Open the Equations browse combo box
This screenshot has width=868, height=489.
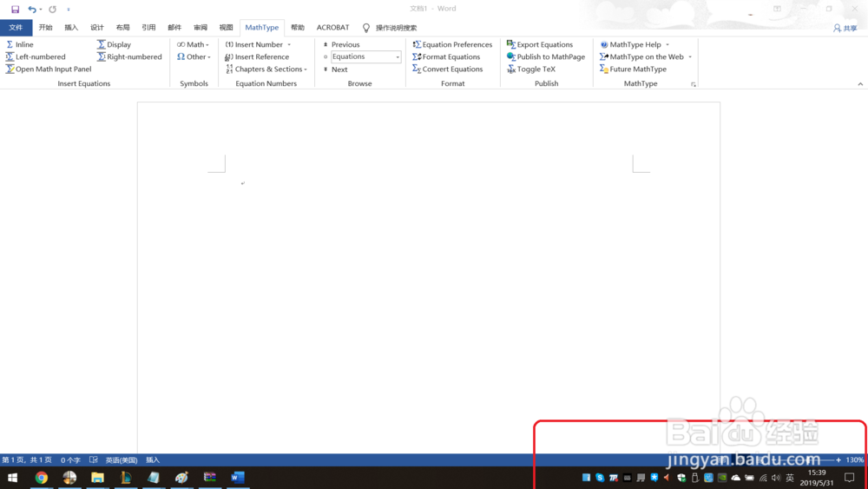(366, 56)
